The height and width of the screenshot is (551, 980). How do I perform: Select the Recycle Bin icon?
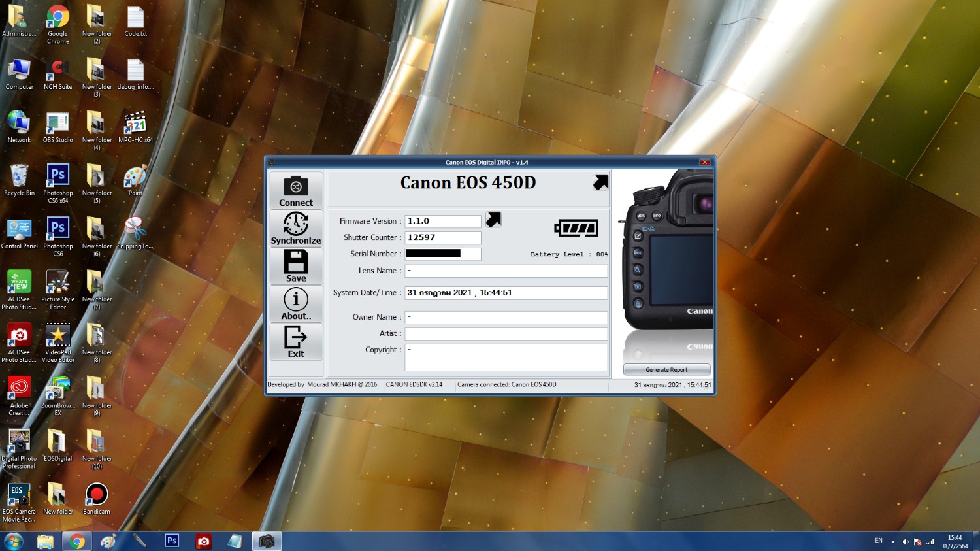tap(19, 180)
